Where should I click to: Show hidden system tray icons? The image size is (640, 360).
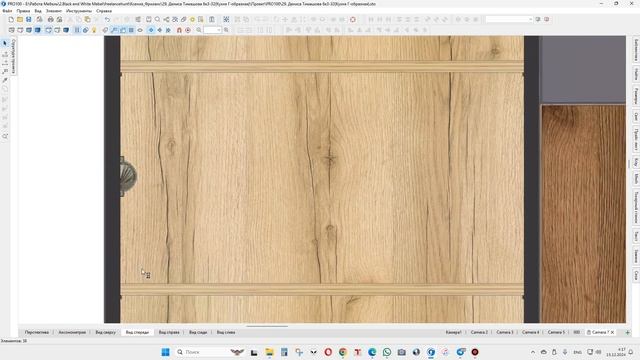tap(533, 352)
